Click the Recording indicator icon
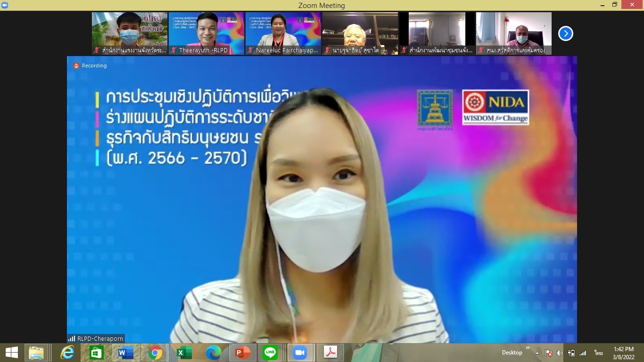Image resolution: width=644 pixels, height=362 pixels. click(x=76, y=66)
